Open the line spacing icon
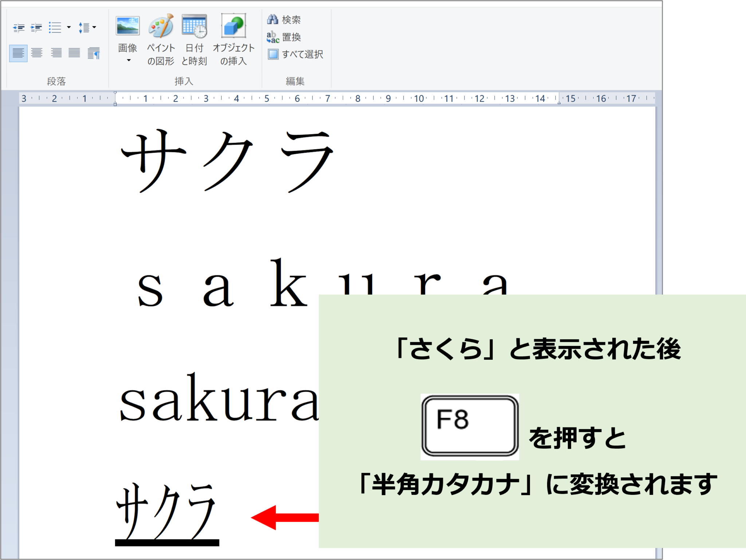This screenshot has width=746, height=560. pos(84,28)
